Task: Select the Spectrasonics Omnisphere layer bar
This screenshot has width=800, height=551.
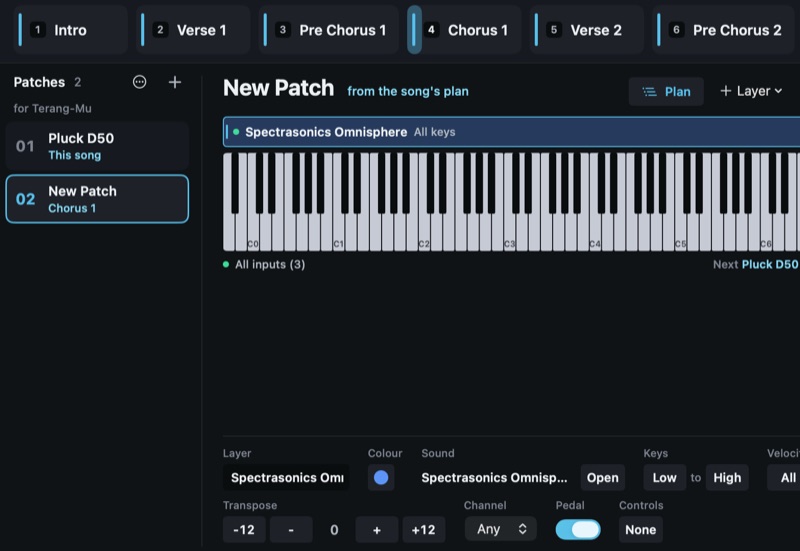Action: [x=511, y=132]
